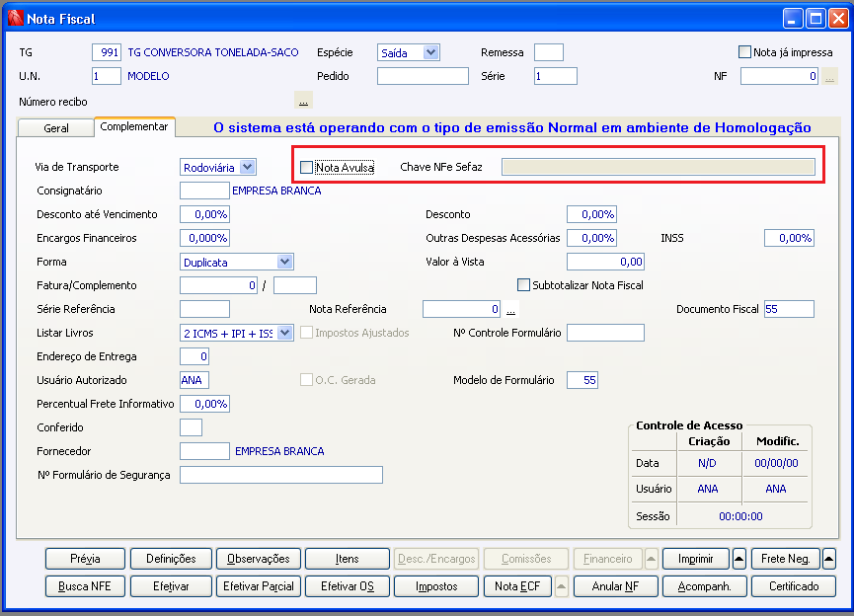Check Subtotalizar Nota Fiscal
The width and height of the screenshot is (854, 616).
tap(523, 285)
